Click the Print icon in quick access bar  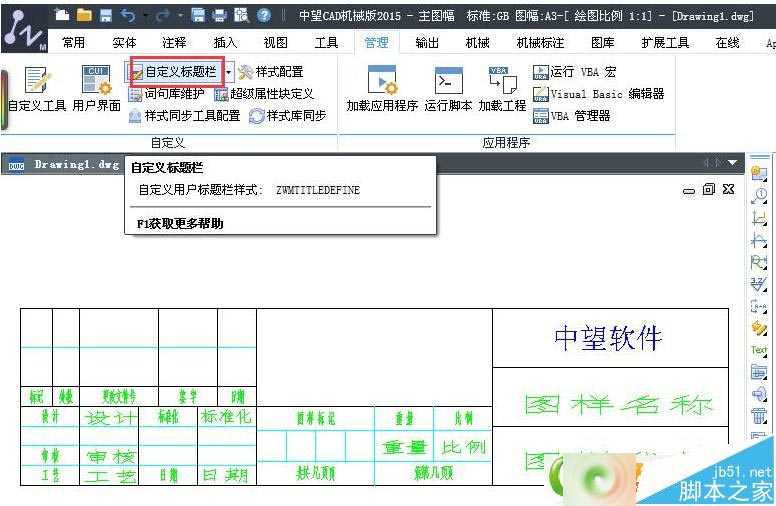(219, 15)
